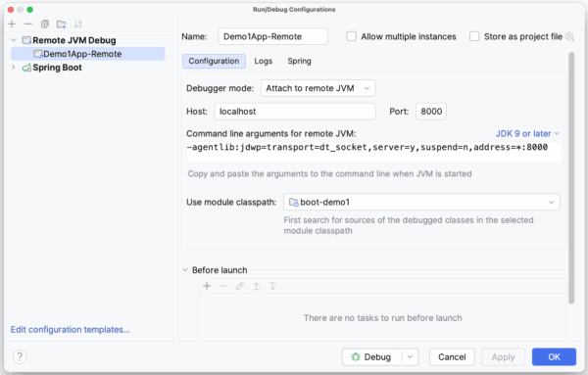
Task: Click in the Port field
Action: 431,112
